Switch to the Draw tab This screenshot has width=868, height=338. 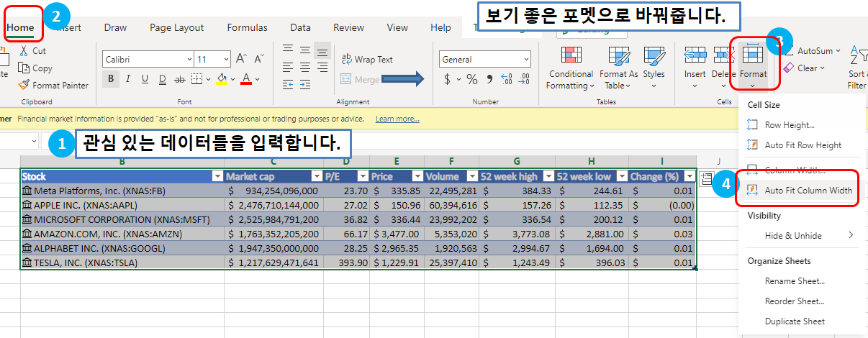115,27
